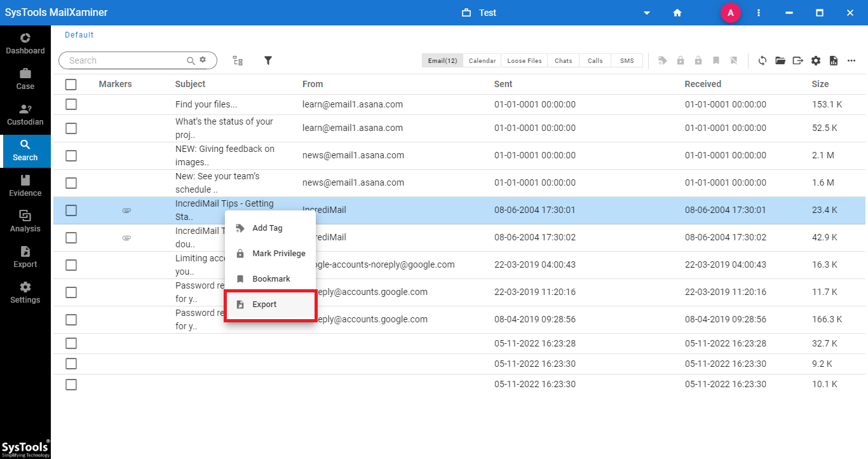This screenshot has height=459, width=868.
Task: Toggle the folder tree view icon
Action: pyautogui.click(x=238, y=60)
